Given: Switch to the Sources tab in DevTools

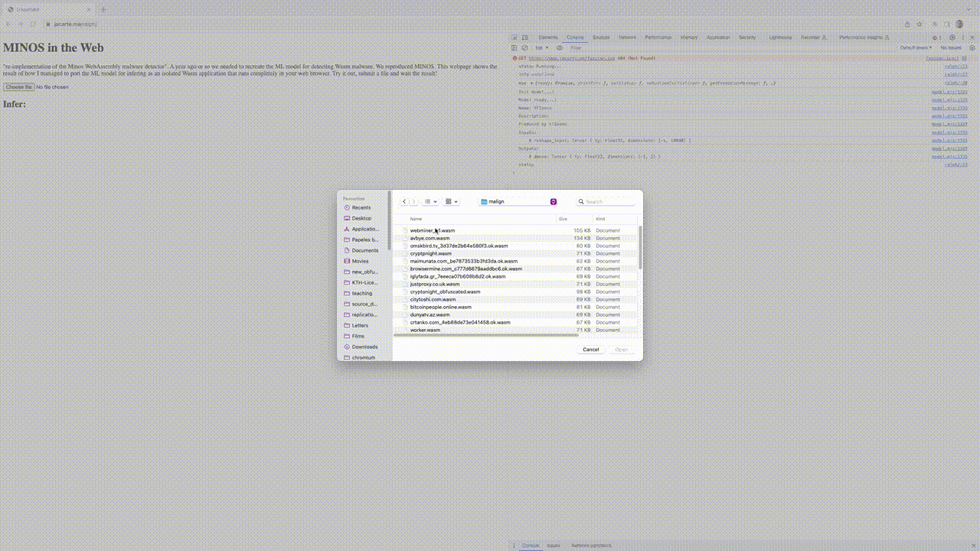Looking at the screenshot, I should click(x=601, y=37).
